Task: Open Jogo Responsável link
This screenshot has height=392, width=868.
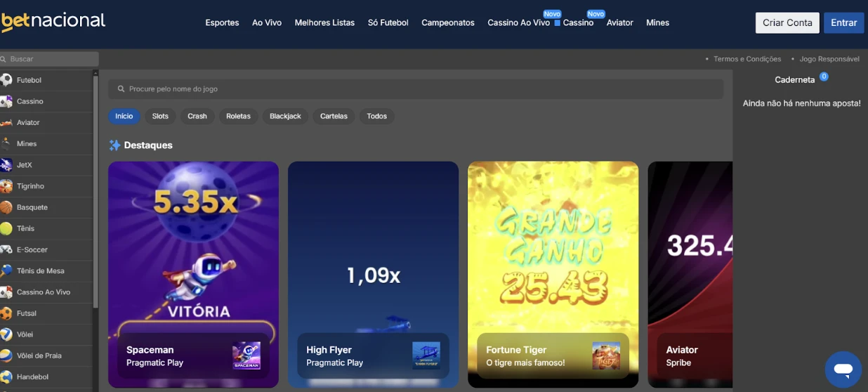Action: click(x=829, y=59)
